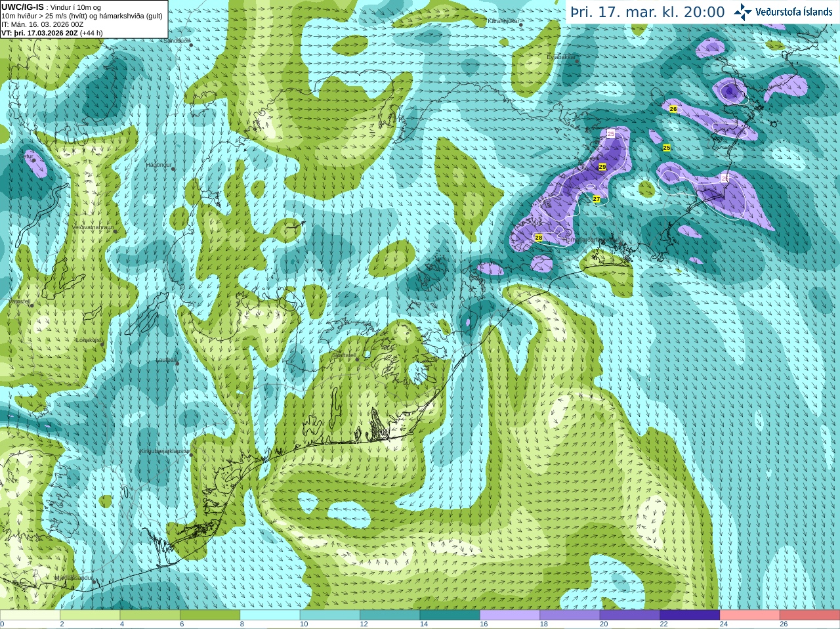Click the Hornafjarðarflugvöllur station label
This screenshot has width=840, height=629.
click(x=592, y=240)
